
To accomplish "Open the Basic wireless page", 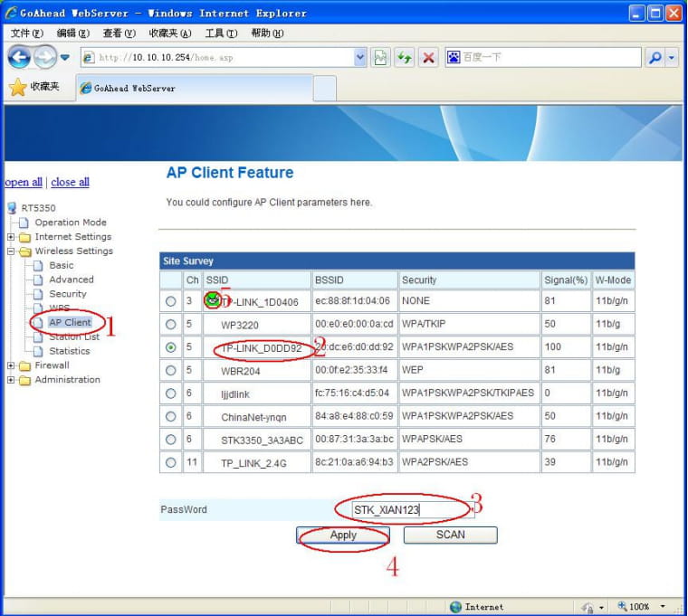I will coord(62,265).
